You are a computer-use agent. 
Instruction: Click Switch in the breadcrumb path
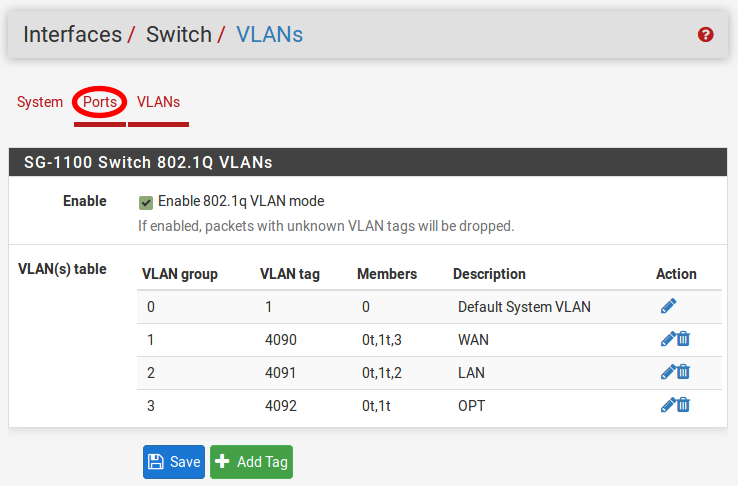coord(178,35)
